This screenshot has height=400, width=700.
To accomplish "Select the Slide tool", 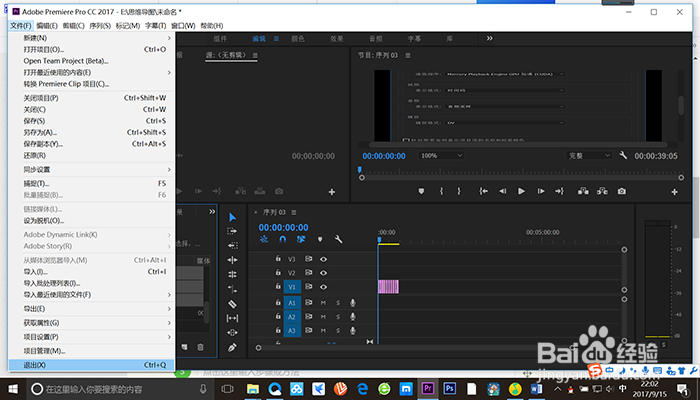I will (233, 333).
